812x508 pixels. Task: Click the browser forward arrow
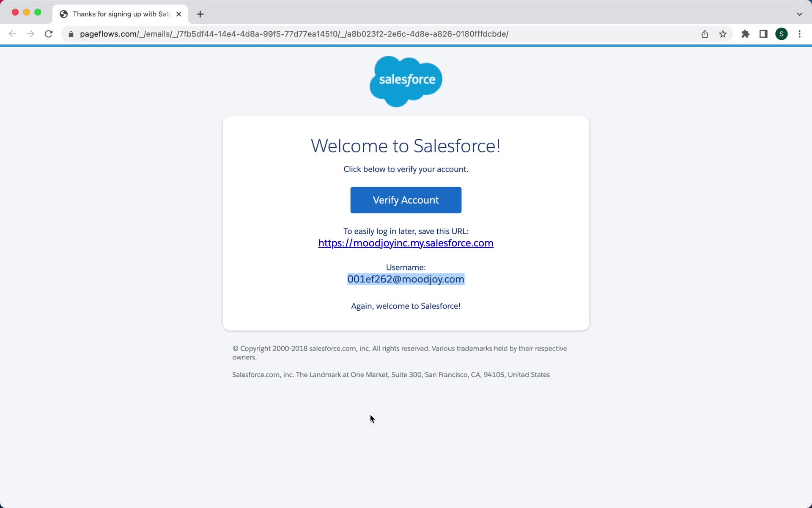pos(30,34)
